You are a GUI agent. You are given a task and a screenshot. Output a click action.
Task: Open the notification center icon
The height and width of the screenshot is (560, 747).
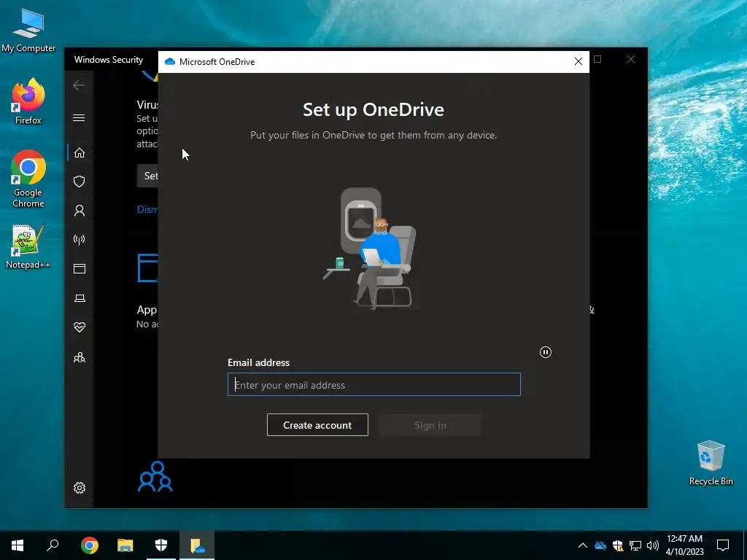tap(723, 545)
